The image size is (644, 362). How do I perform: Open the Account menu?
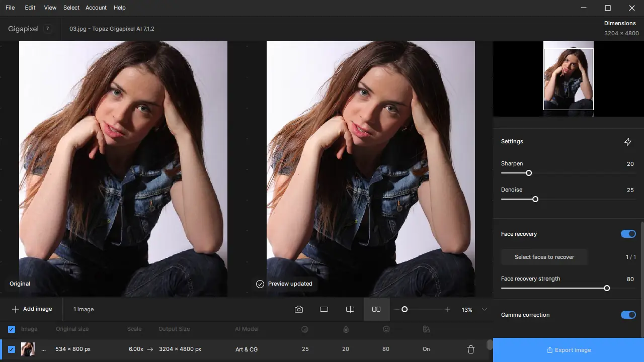point(96,8)
